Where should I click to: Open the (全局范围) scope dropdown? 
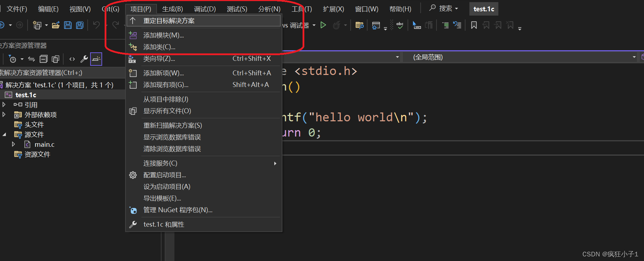(634, 57)
